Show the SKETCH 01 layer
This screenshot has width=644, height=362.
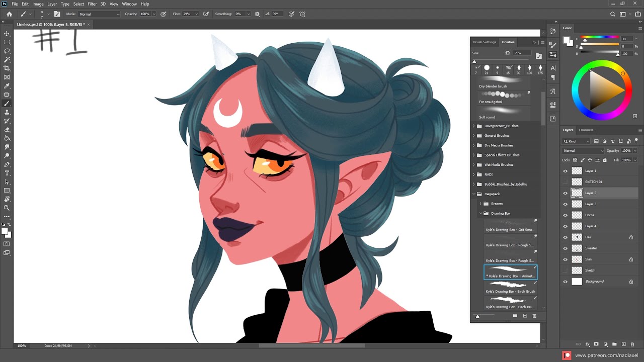click(565, 182)
